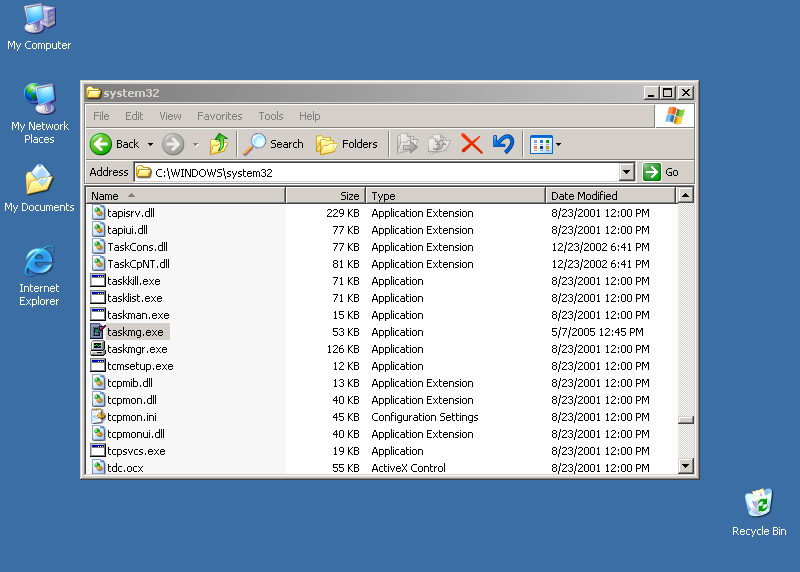Open the Edit menu

134,116
